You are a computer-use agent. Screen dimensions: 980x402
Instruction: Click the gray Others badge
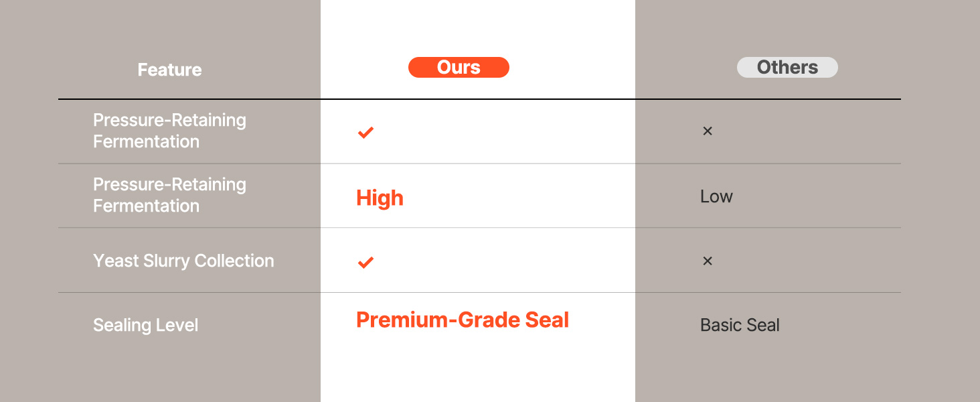tap(787, 68)
